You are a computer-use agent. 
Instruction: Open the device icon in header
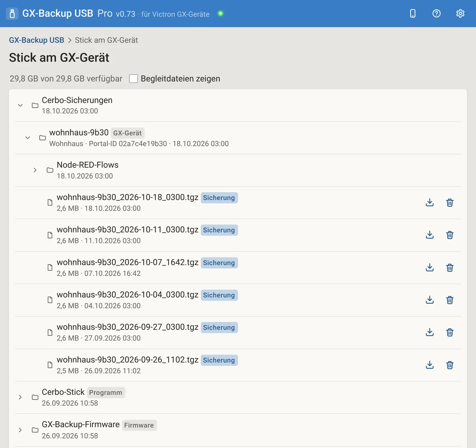click(412, 13)
